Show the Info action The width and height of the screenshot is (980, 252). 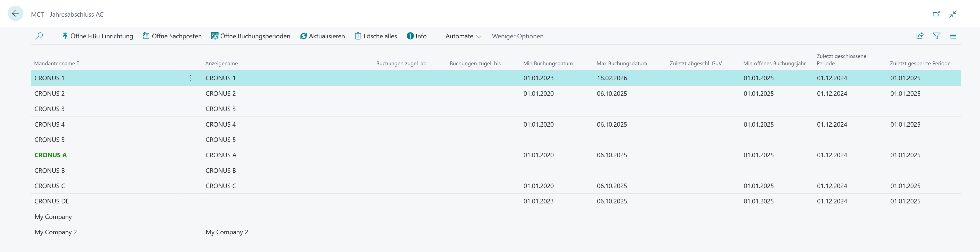tap(417, 36)
